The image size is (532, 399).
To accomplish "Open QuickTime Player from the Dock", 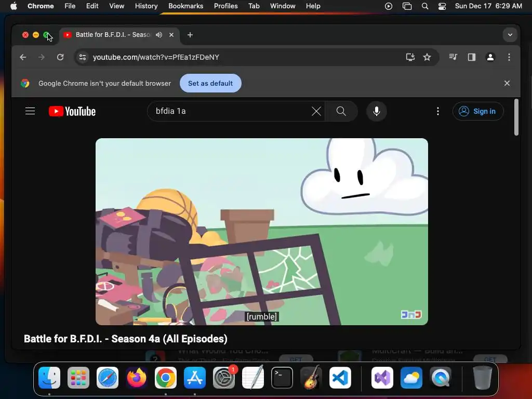I will point(441,378).
